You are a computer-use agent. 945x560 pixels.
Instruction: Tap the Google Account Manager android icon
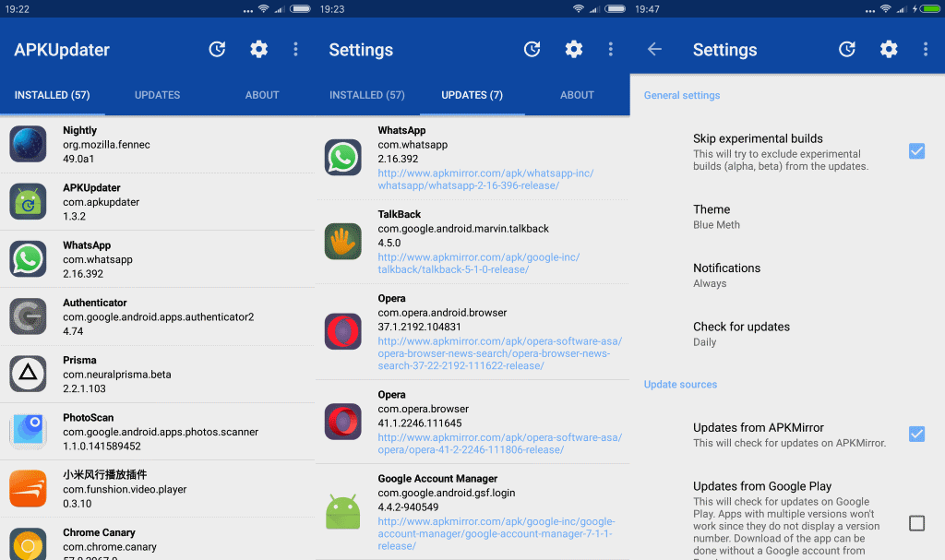click(342, 511)
